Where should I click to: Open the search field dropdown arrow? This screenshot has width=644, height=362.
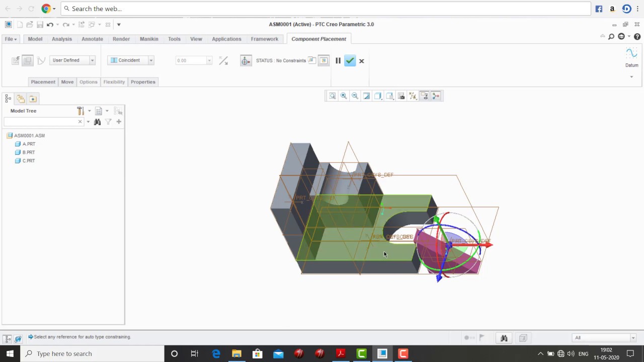(88, 122)
